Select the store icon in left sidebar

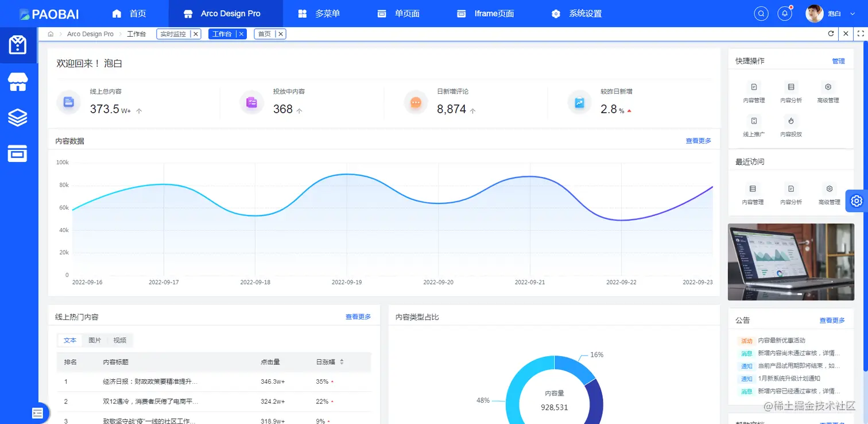[x=18, y=82]
